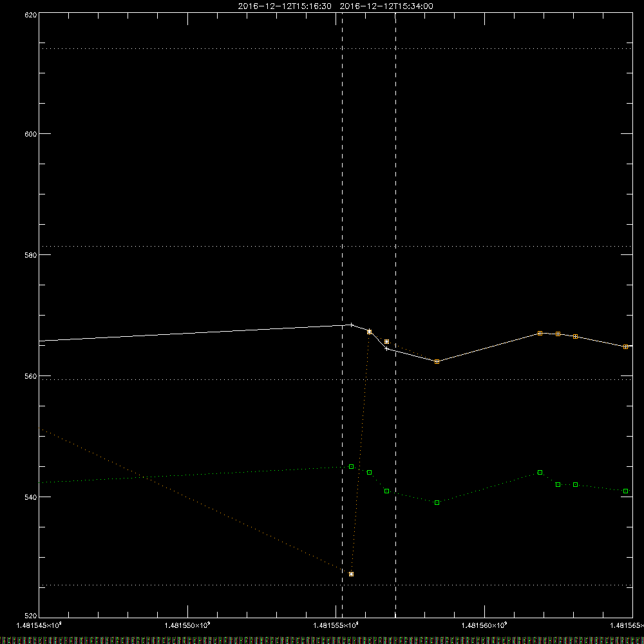Click the x-axis label 1.481550×10⁹
The image size is (644, 644).
point(187,625)
